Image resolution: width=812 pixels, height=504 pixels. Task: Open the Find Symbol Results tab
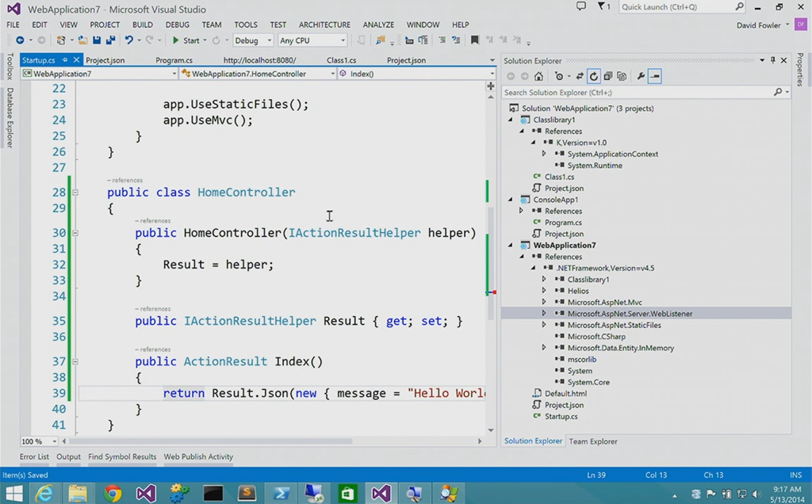(122, 456)
